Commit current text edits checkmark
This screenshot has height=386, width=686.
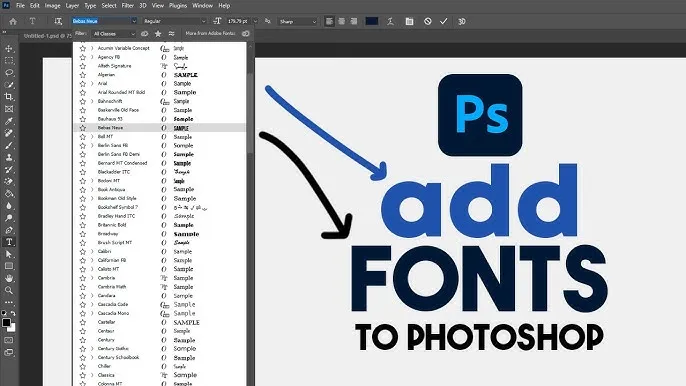(444, 21)
